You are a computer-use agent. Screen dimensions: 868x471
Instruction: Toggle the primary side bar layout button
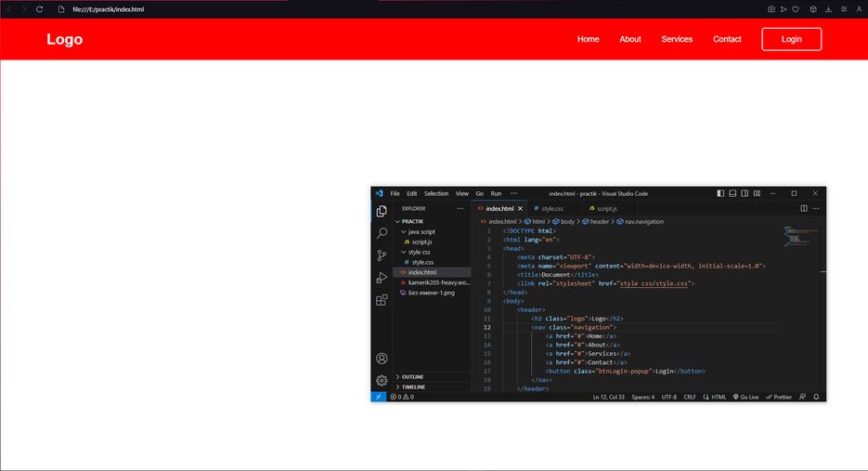point(720,193)
